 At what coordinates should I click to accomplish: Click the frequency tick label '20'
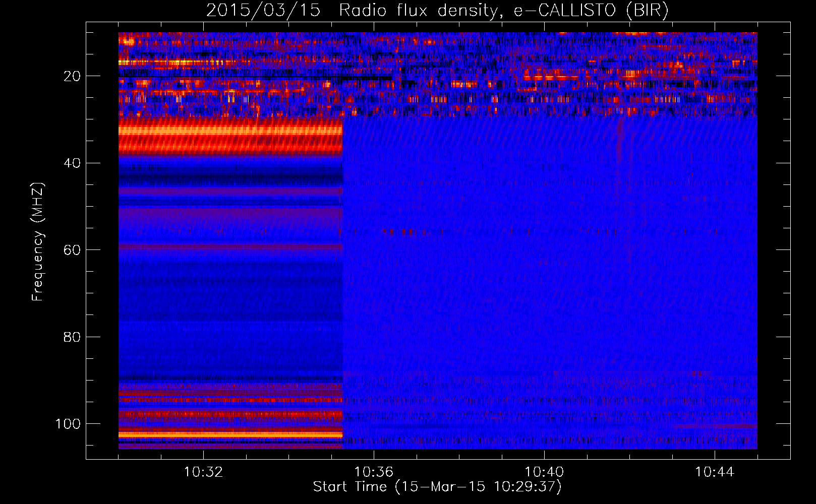click(x=73, y=76)
